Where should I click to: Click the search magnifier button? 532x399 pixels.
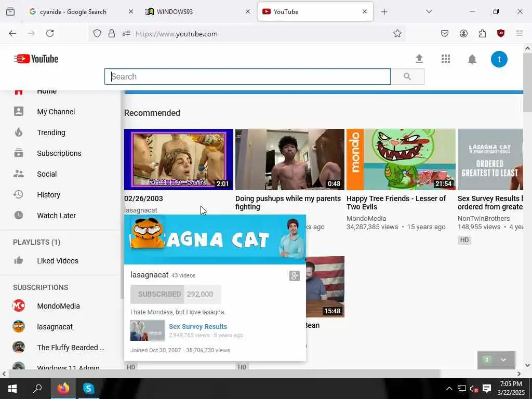(x=407, y=76)
